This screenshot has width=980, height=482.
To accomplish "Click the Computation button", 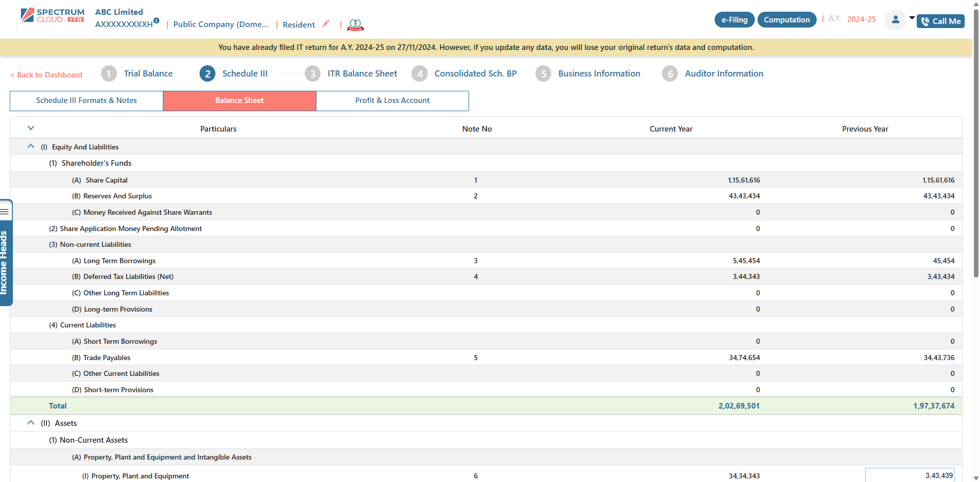I will click(x=787, y=20).
